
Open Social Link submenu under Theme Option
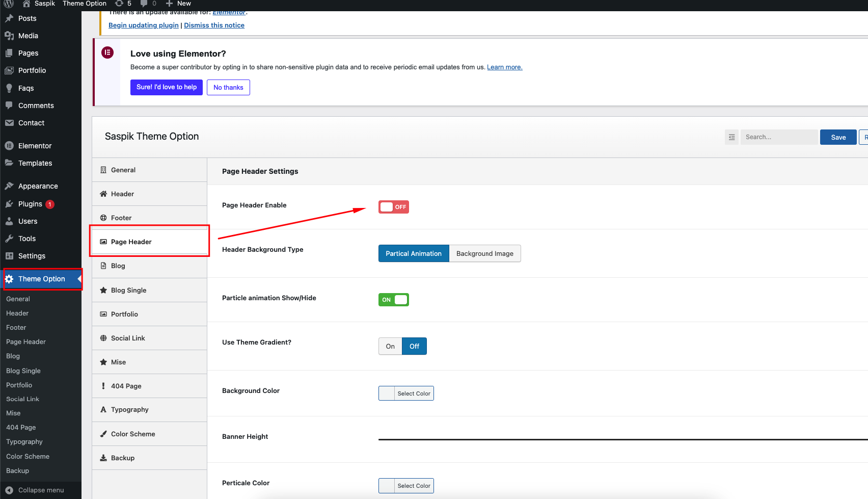(x=22, y=399)
